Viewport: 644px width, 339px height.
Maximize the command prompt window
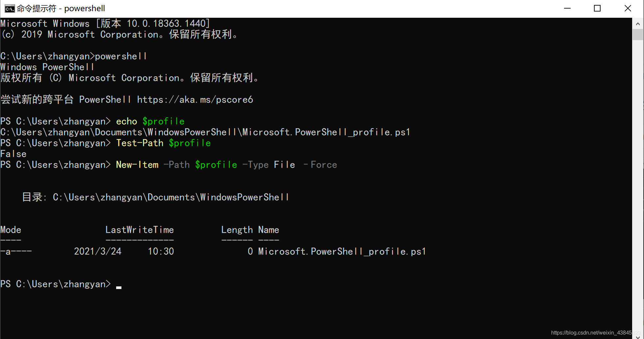pos(597,8)
